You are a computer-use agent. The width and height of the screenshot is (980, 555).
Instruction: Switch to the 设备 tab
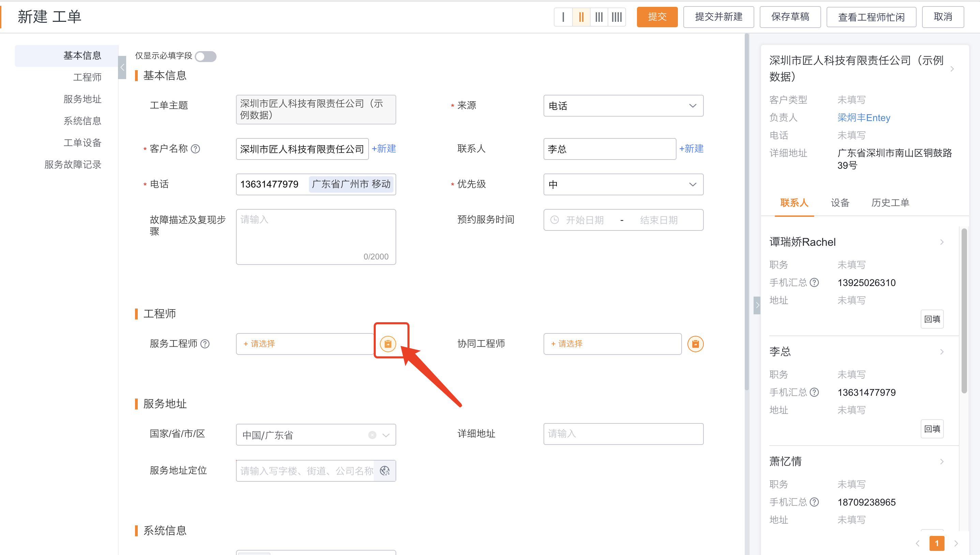pyautogui.click(x=840, y=203)
